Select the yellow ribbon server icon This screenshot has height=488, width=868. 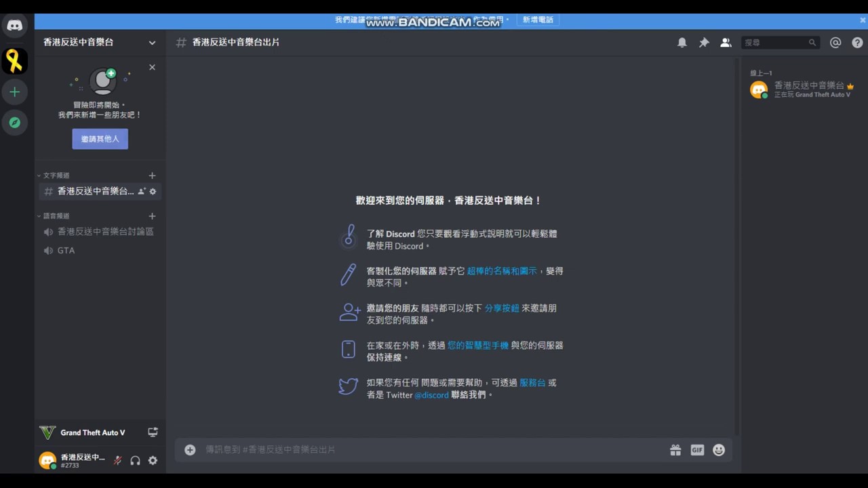(14, 61)
